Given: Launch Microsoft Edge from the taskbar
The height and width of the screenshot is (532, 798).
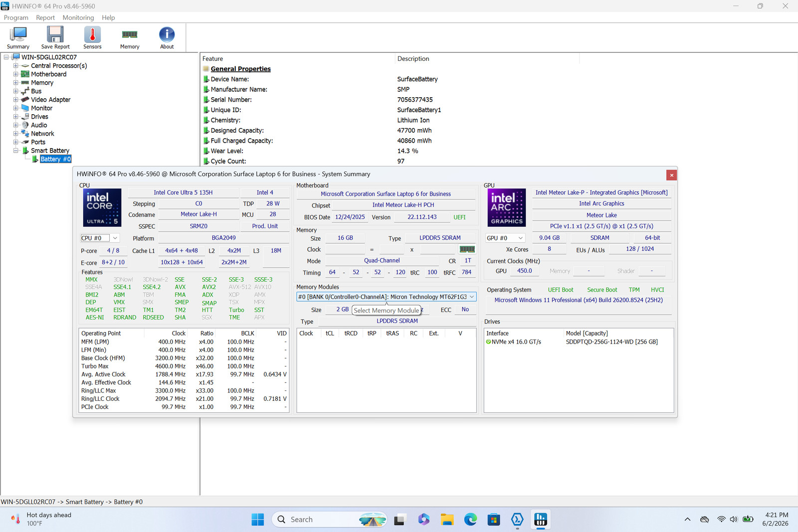Looking at the screenshot, I should click(470, 520).
